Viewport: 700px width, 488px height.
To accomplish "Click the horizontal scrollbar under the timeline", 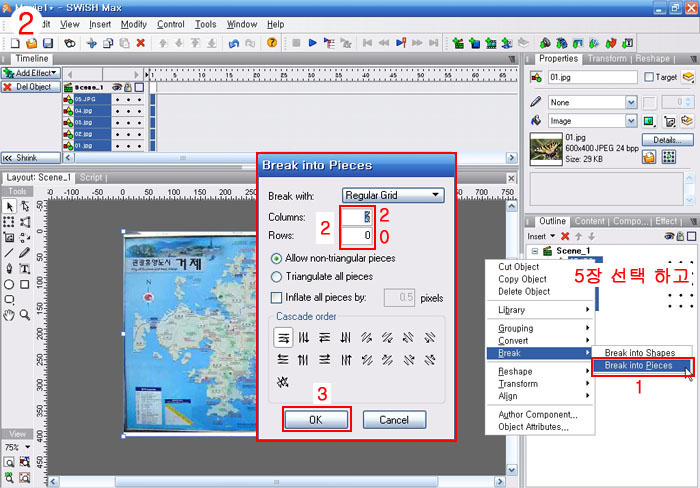I will [290, 158].
